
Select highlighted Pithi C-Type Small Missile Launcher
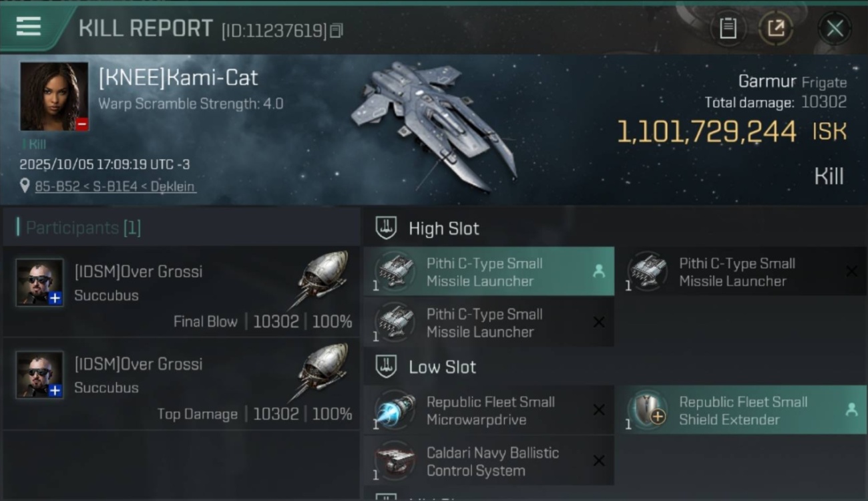point(489,272)
